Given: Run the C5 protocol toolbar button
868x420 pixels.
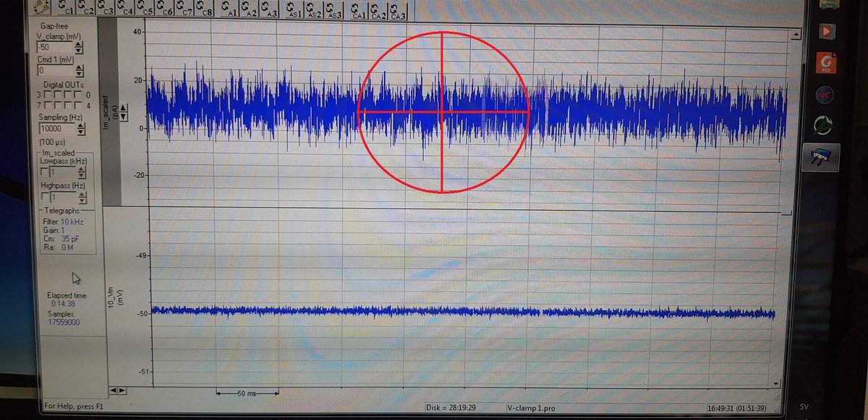Looking at the screenshot, I should point(145,9).
